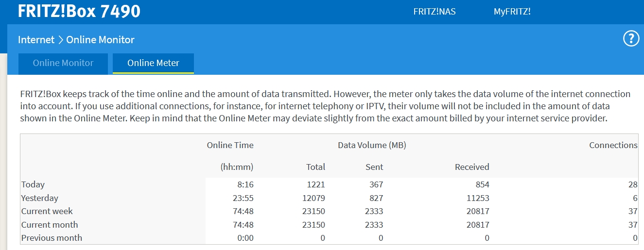Click today's total data value 1221
The width and height of the screenshot is (644, 250).
315,184
